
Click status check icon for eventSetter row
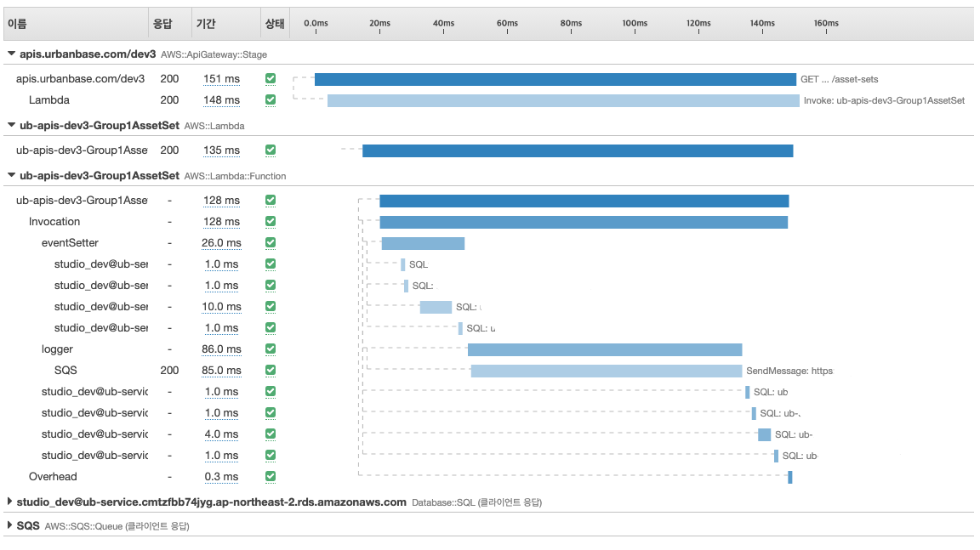(x=271, y=243)
